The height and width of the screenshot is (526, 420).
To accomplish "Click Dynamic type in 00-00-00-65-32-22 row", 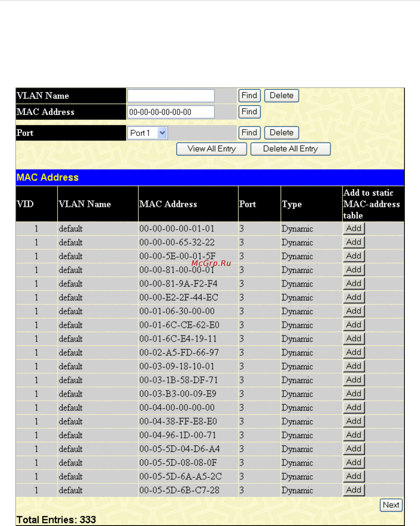I will [x=297, y=243].
